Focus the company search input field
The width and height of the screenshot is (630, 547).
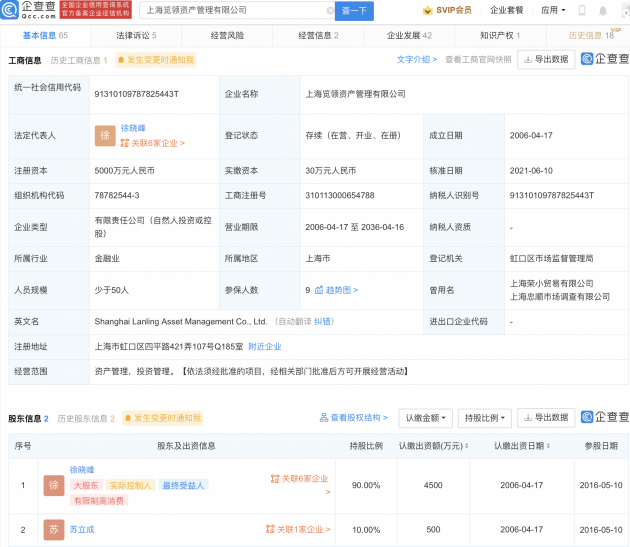pos(235,10)
